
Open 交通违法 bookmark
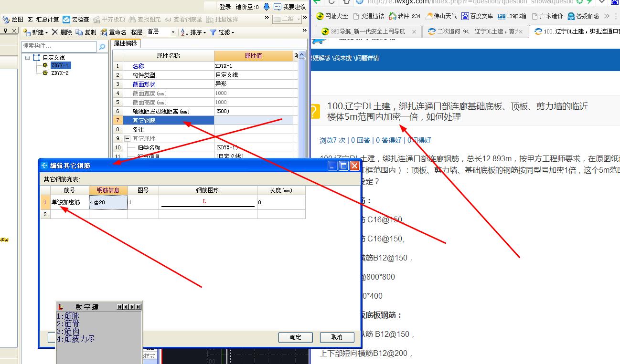[369, 16]
